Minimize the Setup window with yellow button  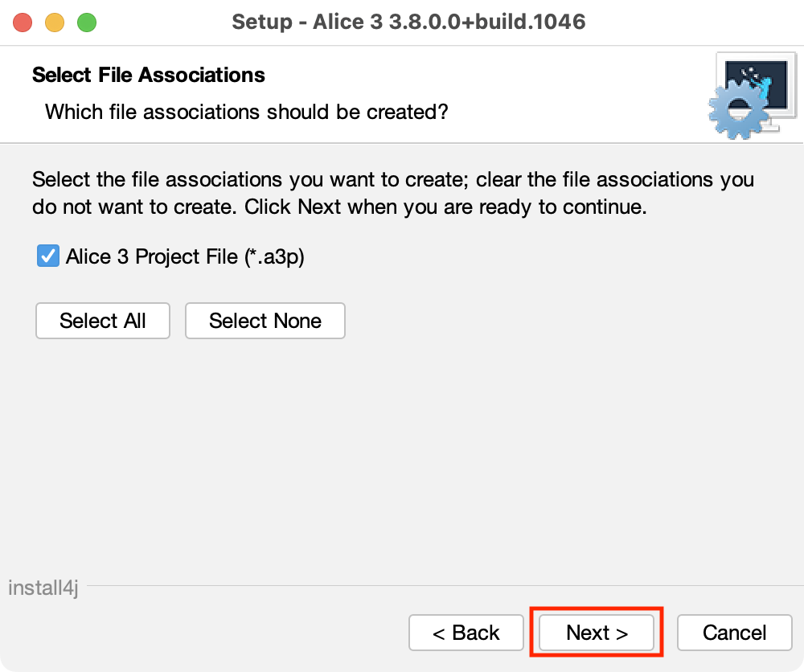coord(55,22)
